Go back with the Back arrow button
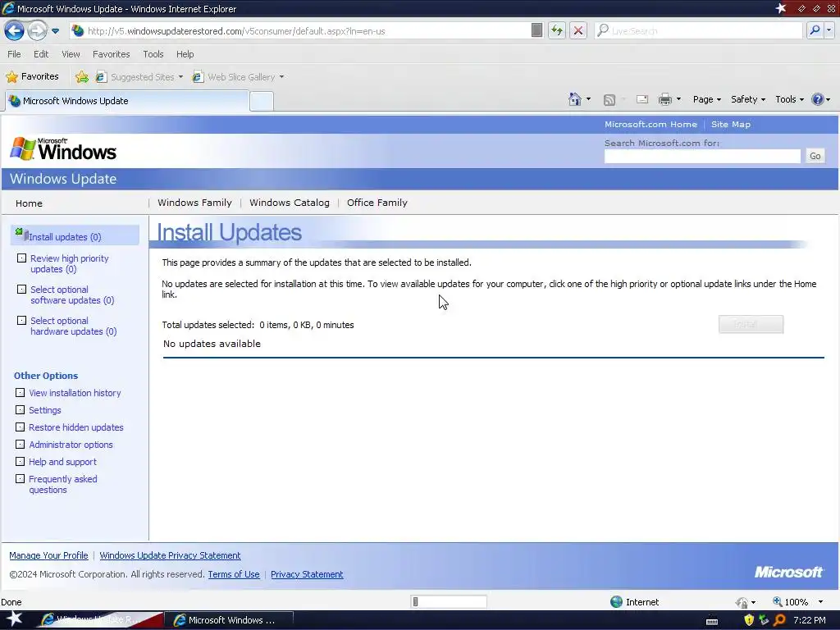This screenshot has height=630, width=840. click(x=15, y=30)
